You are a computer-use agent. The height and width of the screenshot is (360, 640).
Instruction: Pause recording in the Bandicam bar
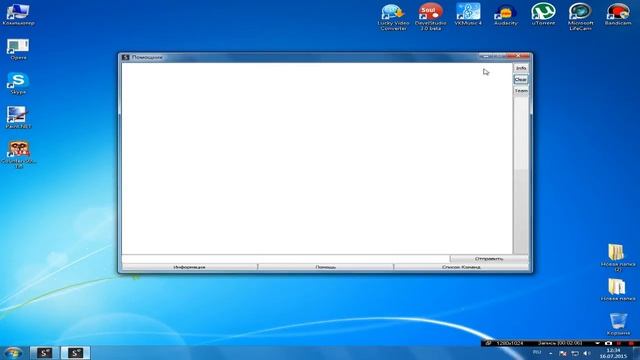tap(619, 343)
